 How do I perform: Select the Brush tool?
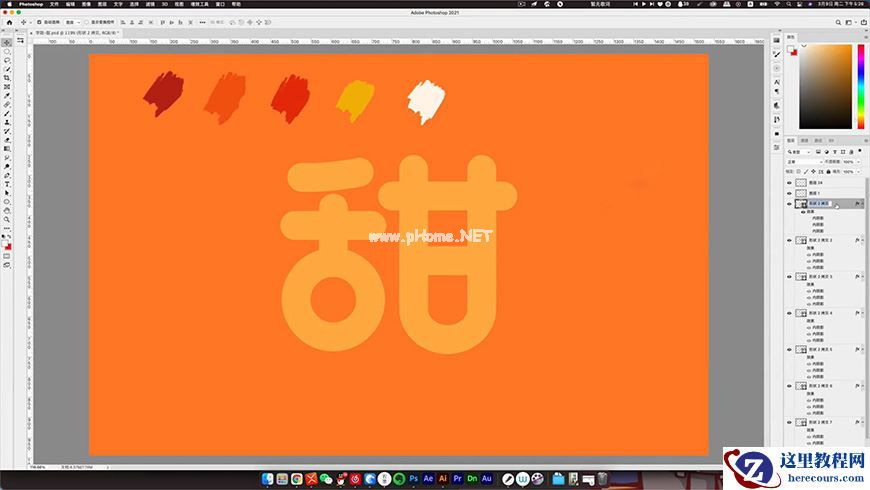pyautogui.click(x=7, y=114)
